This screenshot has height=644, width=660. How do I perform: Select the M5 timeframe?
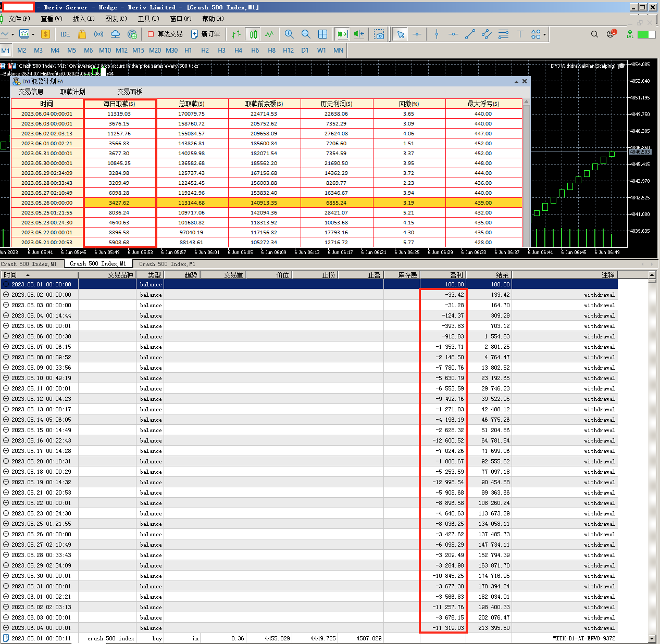(72, 50)
